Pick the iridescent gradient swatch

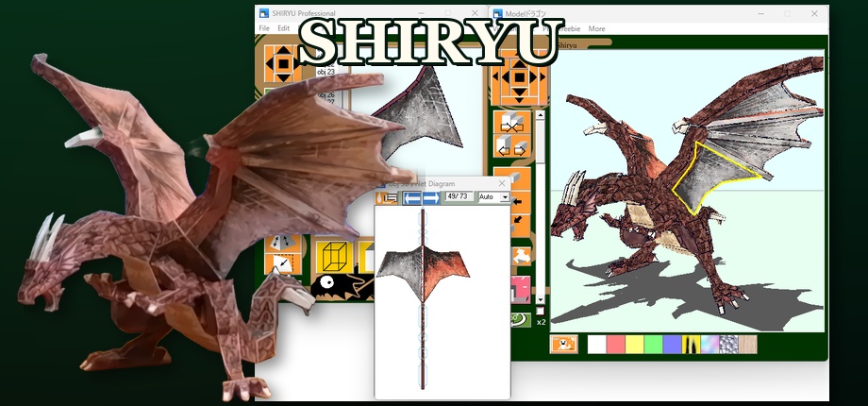coord(709,344)
